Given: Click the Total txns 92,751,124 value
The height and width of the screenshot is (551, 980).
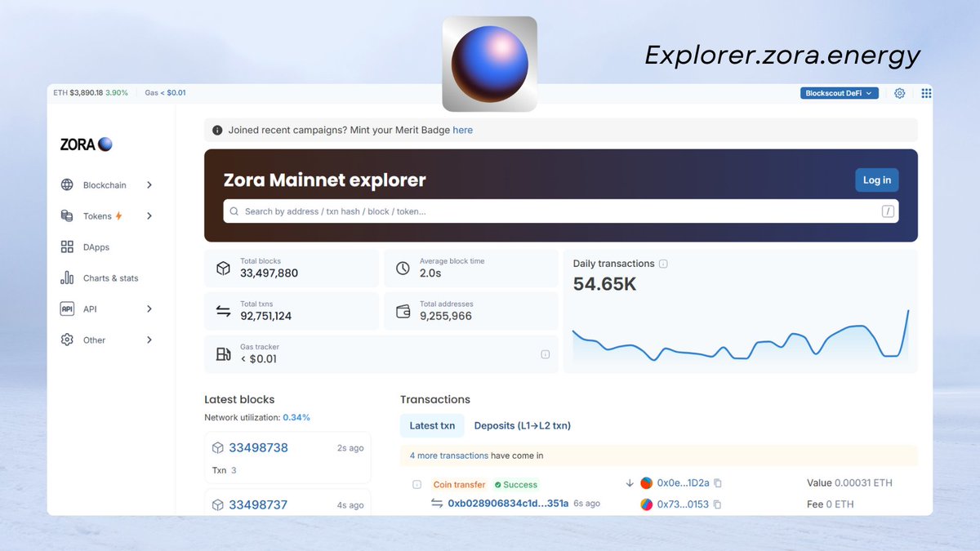Looking at the screenshot, I should tap(265, 316).
